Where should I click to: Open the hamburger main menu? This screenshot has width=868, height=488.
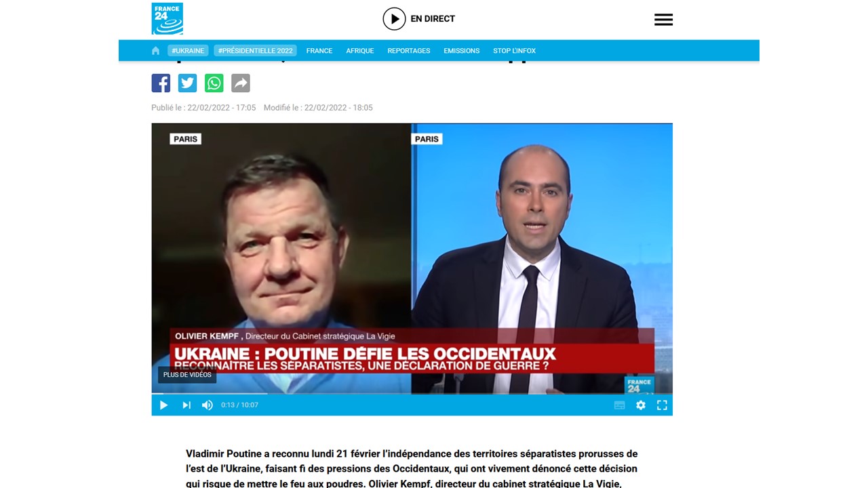click(x=663, y=20)
